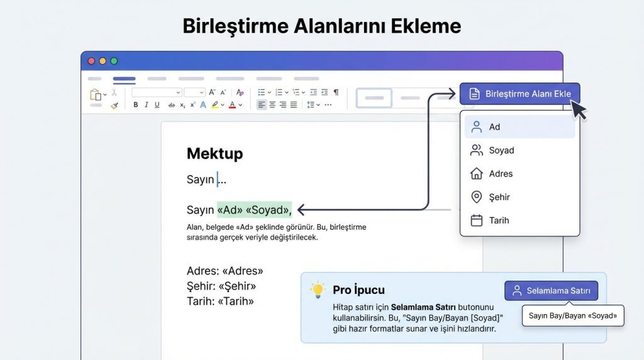Click the Increase Font Size icon
This screenshot has width=644, height=360.
(212, 93)
